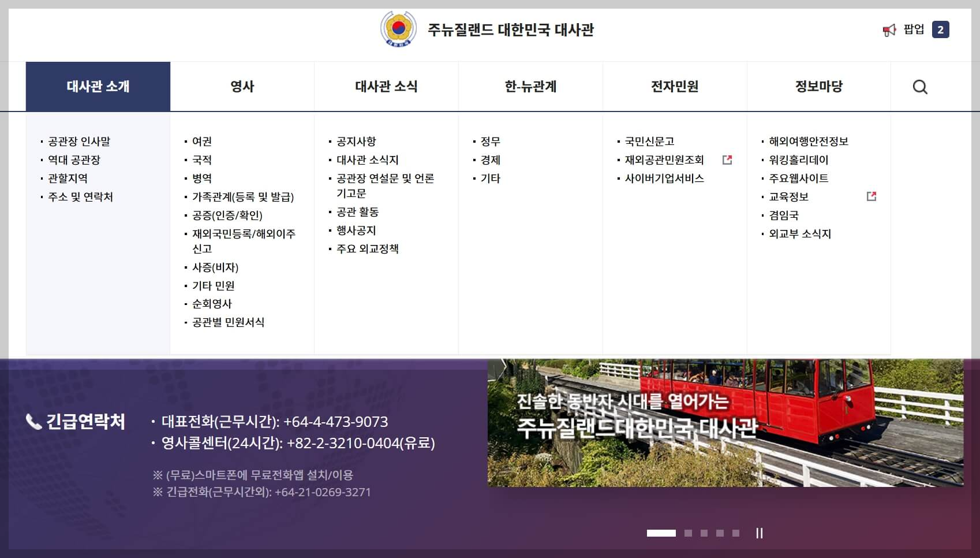Open 교육정보 link
The height and width of the screenshot is (558, 980).
point(789,197)
